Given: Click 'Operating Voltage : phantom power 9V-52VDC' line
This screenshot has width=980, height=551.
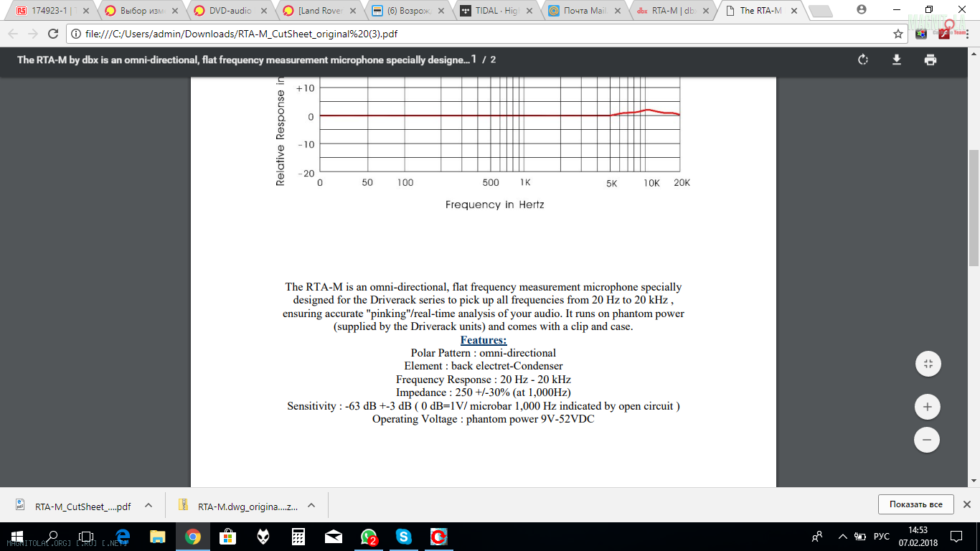Looking at the screenshot, I should [484, 419].
